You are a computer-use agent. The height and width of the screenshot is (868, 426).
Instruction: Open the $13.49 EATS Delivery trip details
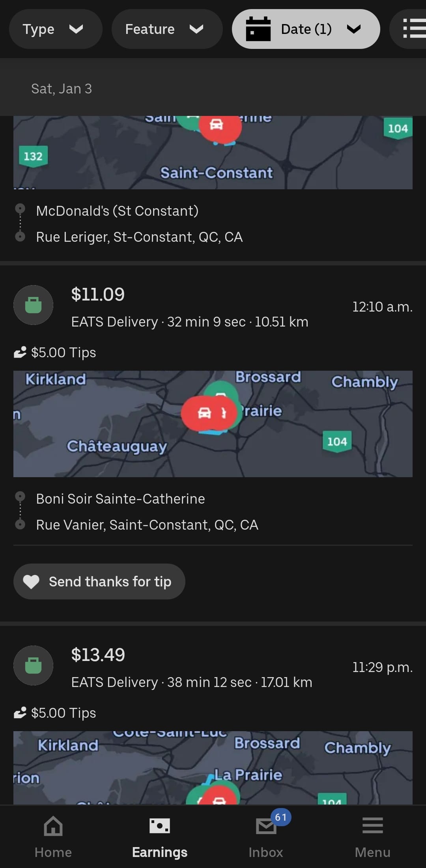click(191, 668)
